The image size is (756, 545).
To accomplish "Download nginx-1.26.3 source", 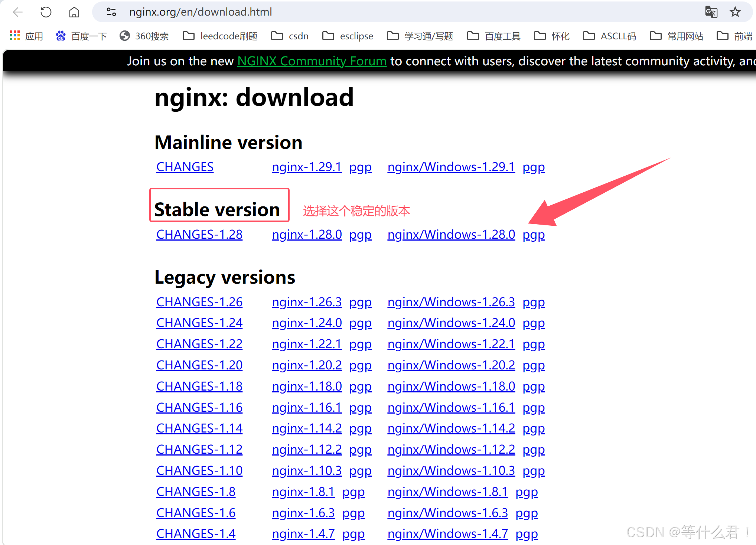I will click(x=307, y=302).
